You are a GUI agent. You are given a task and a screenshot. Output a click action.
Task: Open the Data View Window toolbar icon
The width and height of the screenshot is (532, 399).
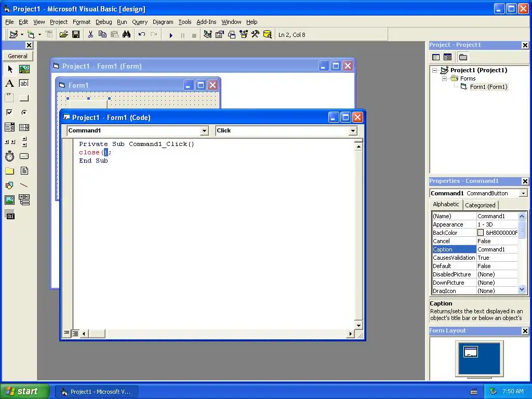pyautogui.click(x=268, y=35)
